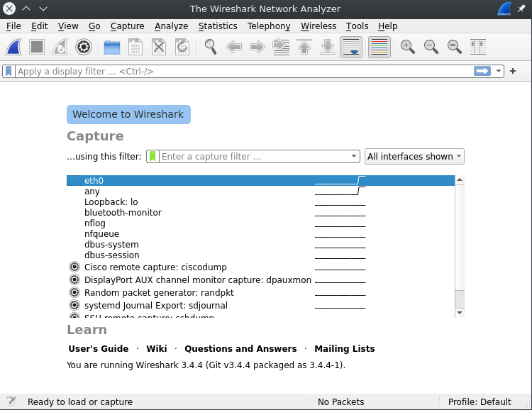Click the display filter bookmark icon

point(9,71)
